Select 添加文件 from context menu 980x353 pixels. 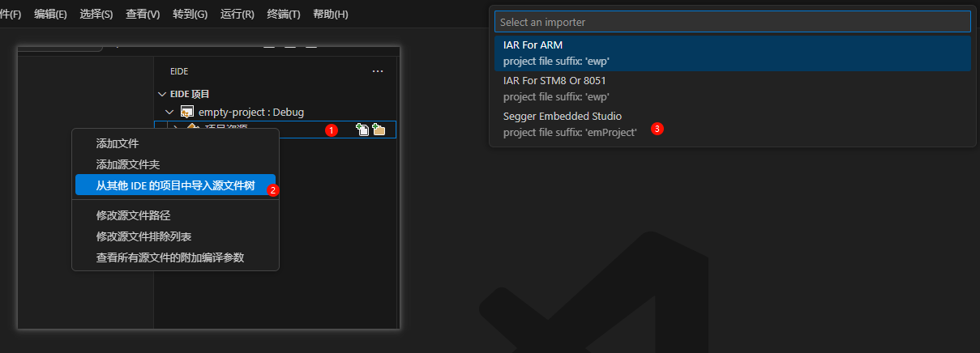[x=118, y=143]
